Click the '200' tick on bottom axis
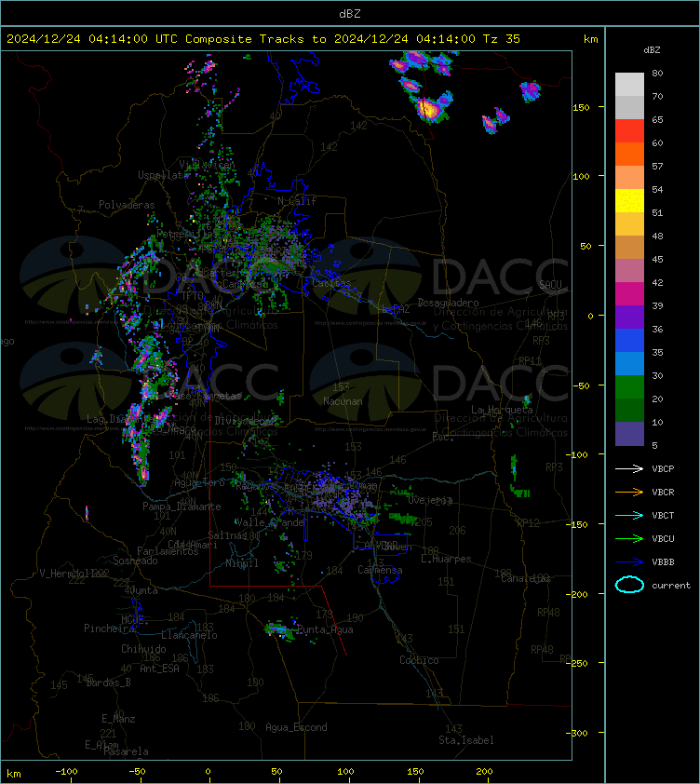 [484, 772]
